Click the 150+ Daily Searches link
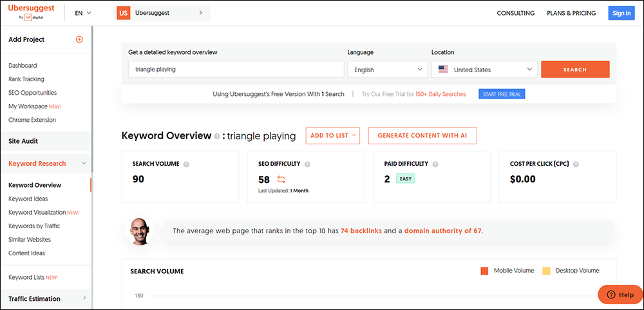This screenshot has width=644, height=310. click(x=440, y=94)
